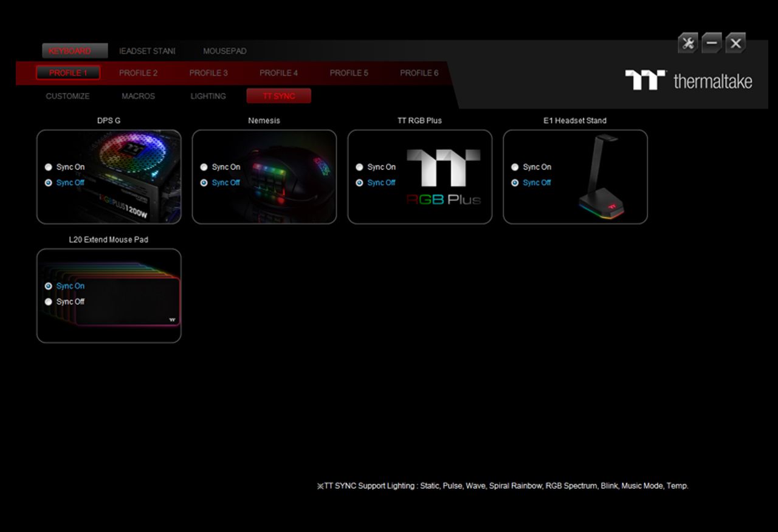Click the E1 Headset Stand image
Screen dimensions: 778x532
pyautogui.click(x=603, y=177)
